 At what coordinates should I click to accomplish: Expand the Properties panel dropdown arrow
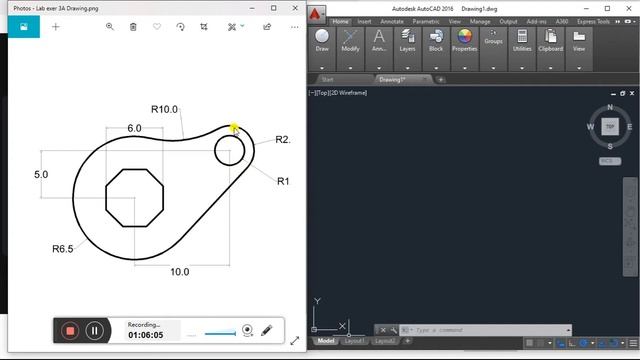tap(464, 68)
